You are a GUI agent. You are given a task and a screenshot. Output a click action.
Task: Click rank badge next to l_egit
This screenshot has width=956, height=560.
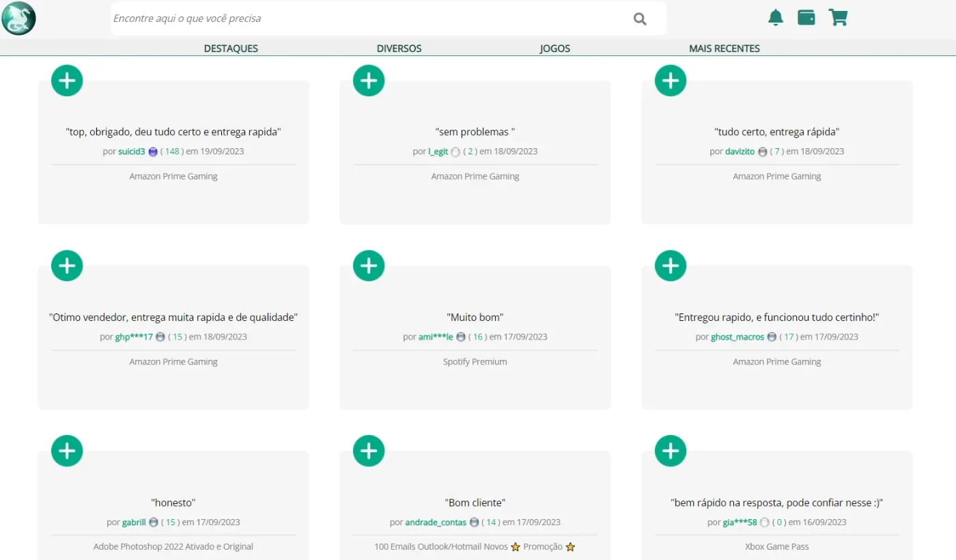click(455, 152)
